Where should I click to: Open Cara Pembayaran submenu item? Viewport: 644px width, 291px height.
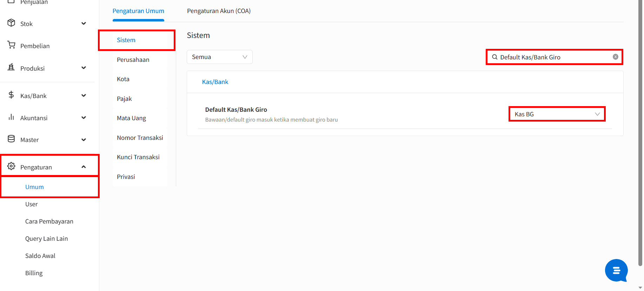(49, 221)
